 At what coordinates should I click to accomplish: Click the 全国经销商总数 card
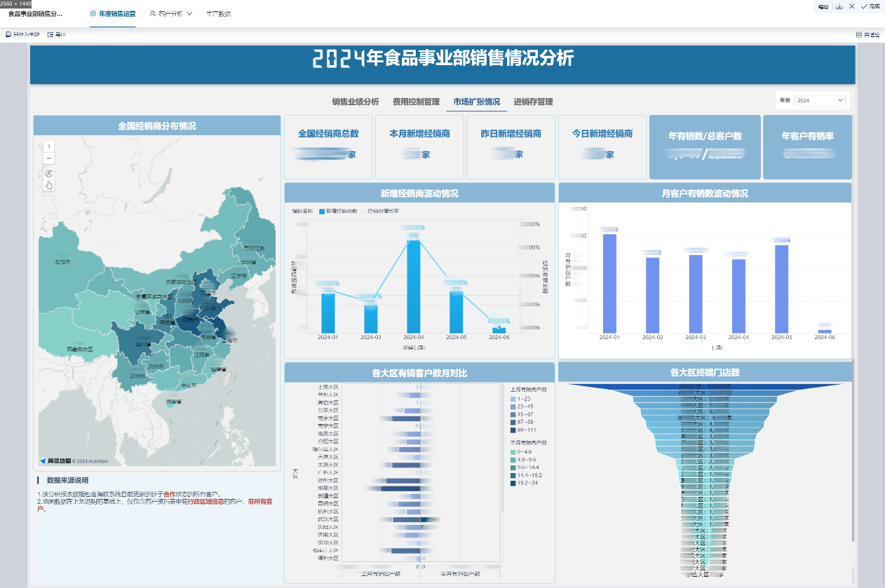[328, 147]
